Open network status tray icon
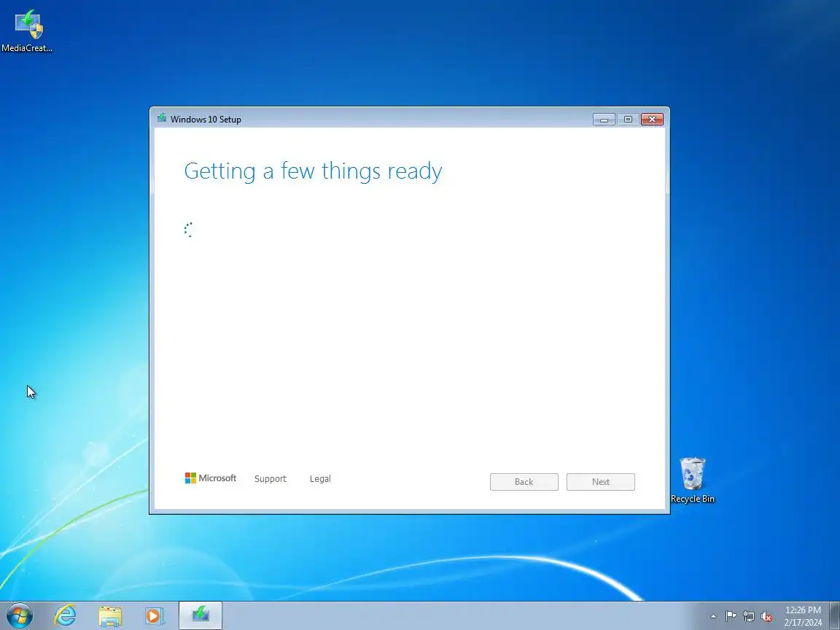 tap(749, 617)
